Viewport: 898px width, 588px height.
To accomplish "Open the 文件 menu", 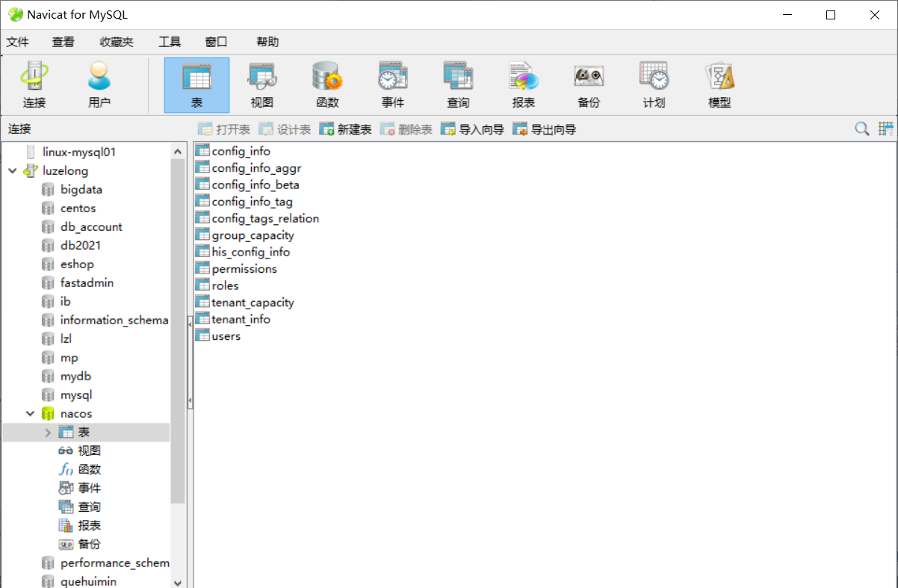I will (18, 42).
